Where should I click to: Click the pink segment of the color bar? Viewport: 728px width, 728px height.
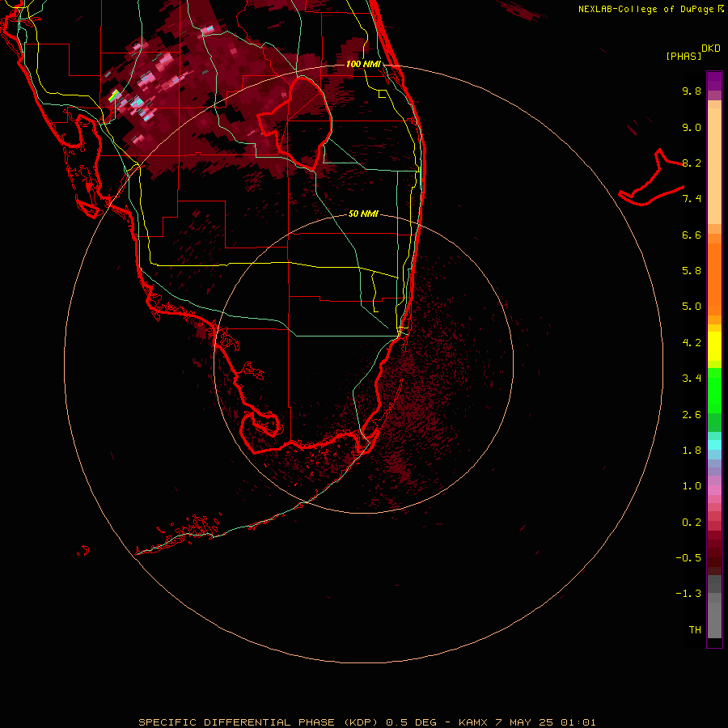pos(714,490)
